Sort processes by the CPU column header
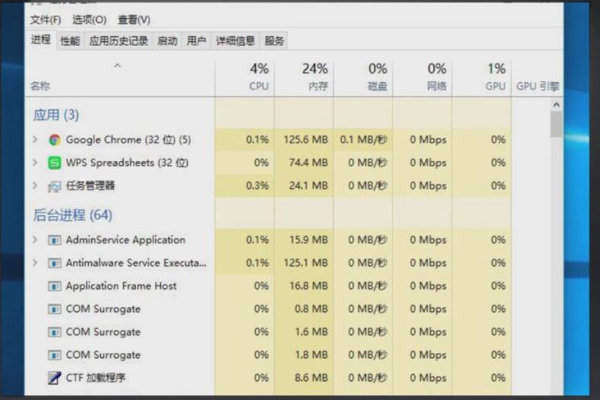Image resolution: width=600 pixels, height=400 pixels. click(x=258, y=77)
